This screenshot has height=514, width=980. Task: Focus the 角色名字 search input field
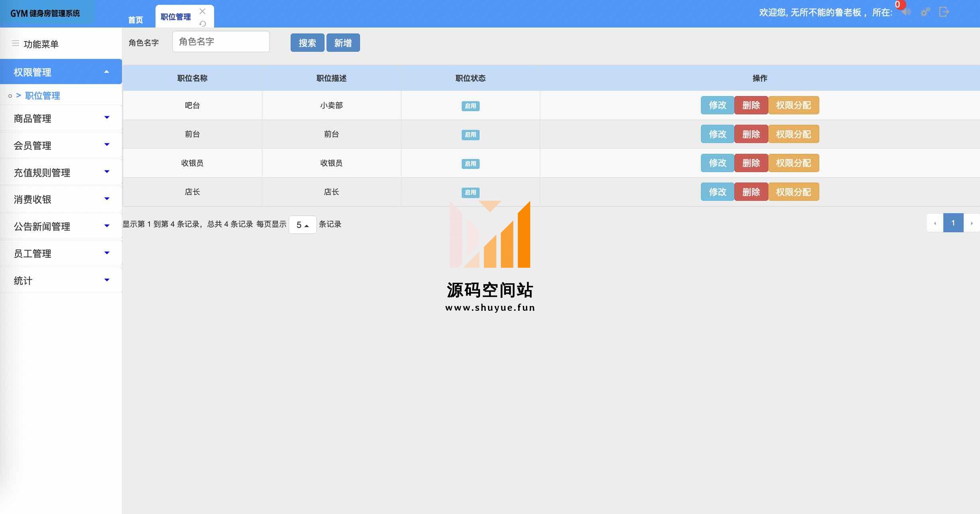point(221,41)
